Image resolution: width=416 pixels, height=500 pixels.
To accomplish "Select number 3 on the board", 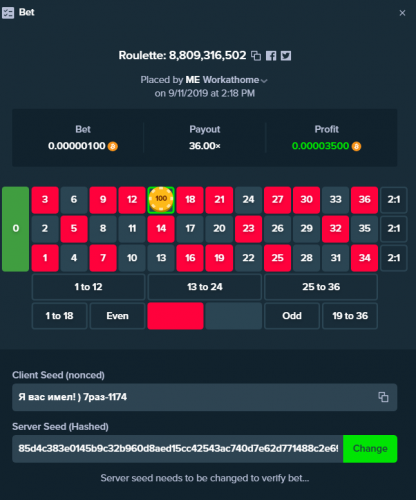I will click(45, 200).
